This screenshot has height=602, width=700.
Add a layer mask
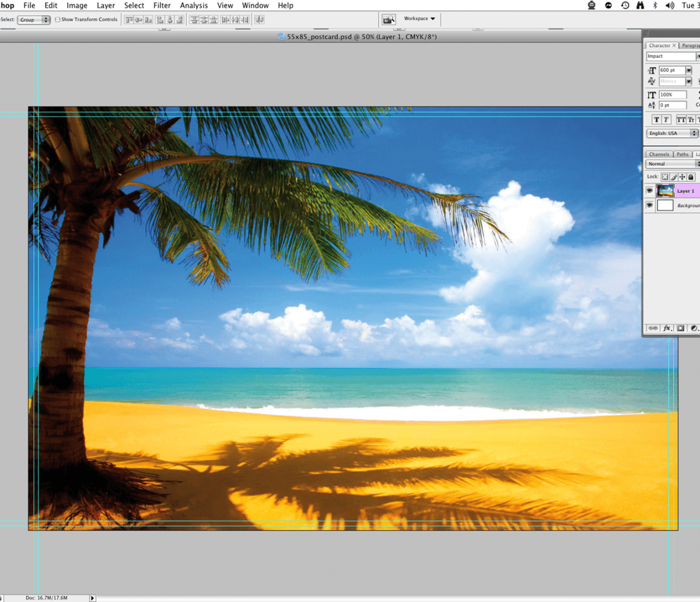[x=681, y=328]
